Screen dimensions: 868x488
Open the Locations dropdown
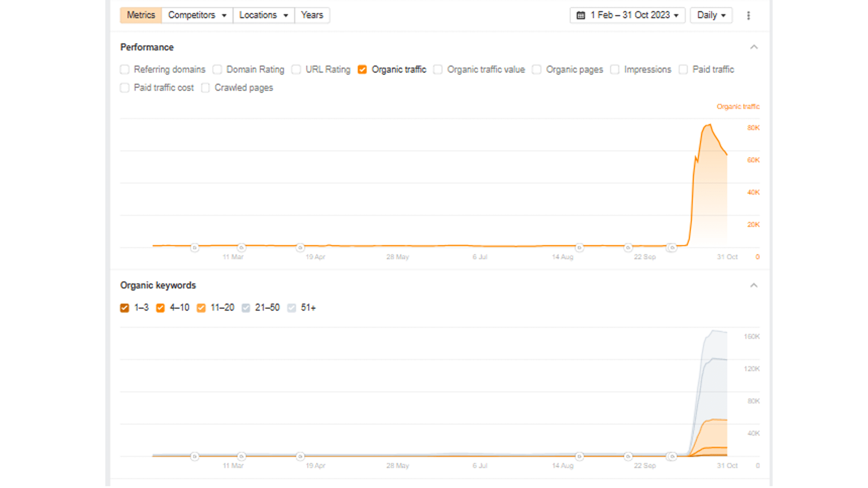pos(264,15)
